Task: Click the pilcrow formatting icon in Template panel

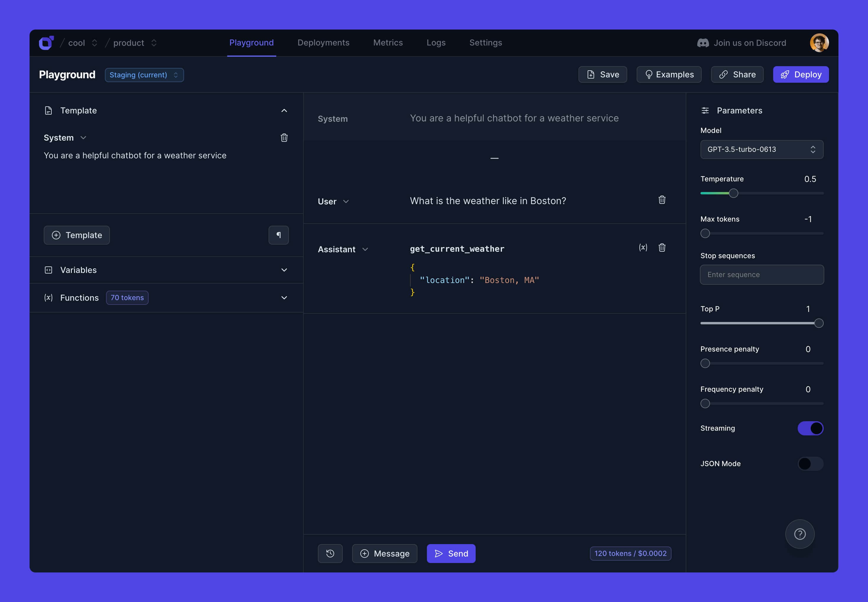Action: point(278,235)
